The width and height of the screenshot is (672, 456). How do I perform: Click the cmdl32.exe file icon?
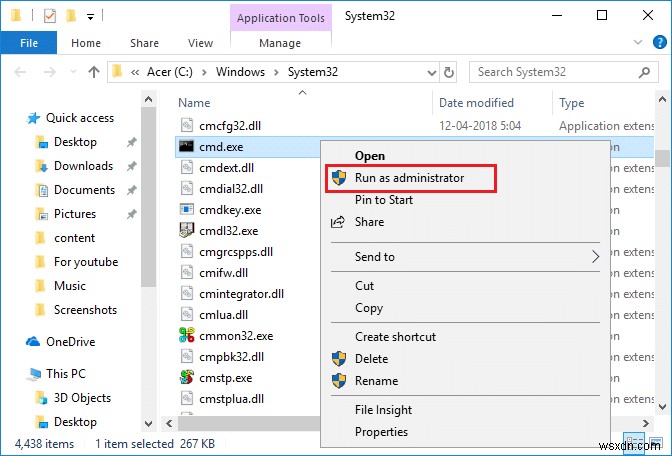[x=186, y=230]
